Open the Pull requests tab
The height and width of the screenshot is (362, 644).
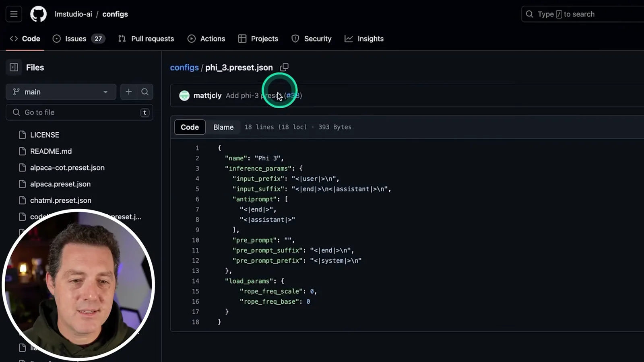(x=146, y=39)
